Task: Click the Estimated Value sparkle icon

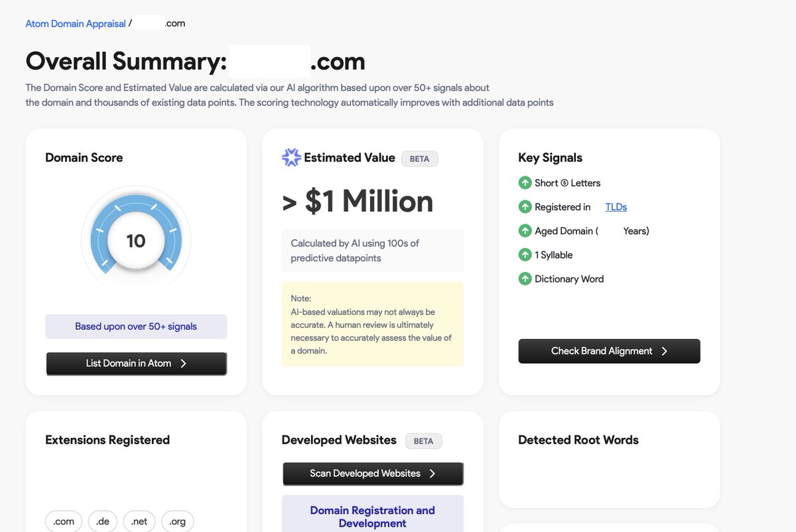Action: pos(291,157)
